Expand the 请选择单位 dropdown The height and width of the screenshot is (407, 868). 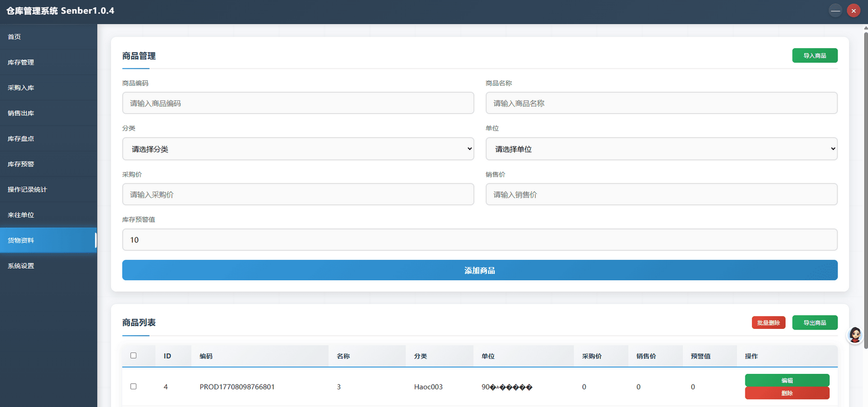661,149
